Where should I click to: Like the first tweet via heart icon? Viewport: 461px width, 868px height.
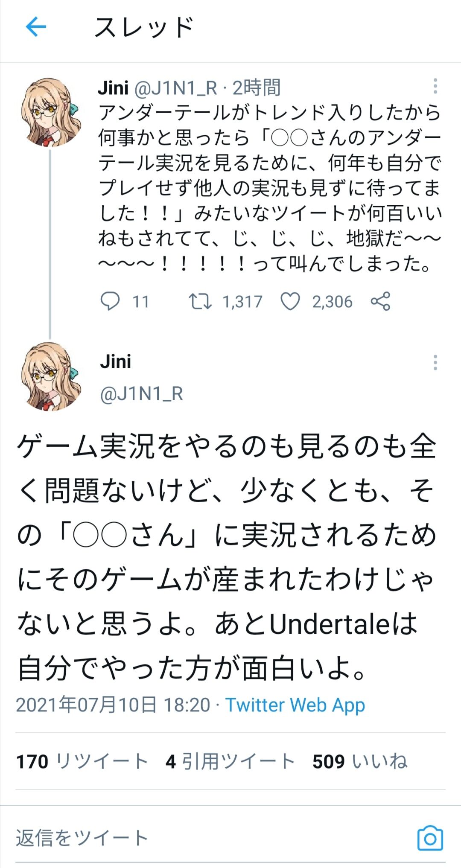[290, 301]
